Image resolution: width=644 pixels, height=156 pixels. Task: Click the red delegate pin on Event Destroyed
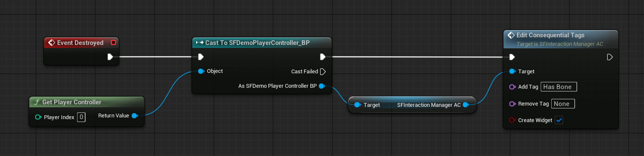coord(113,42)
